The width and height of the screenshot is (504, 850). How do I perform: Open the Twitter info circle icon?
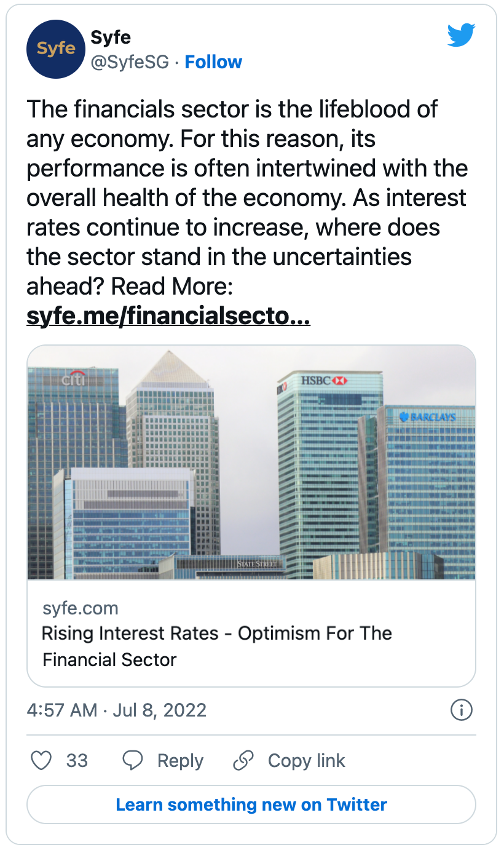pos(462,710)
